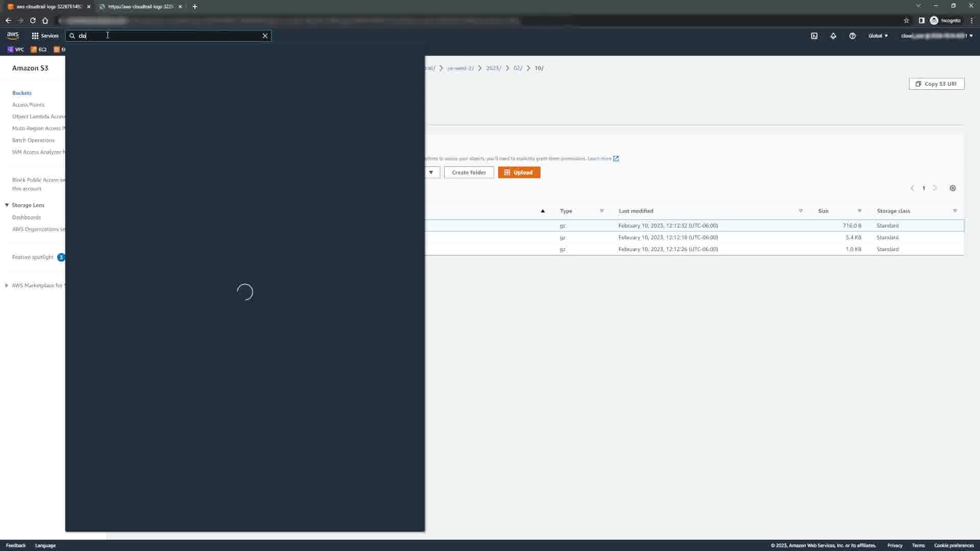Click the AWS logo home icon
980x551 pixels.
click(13, 36)
